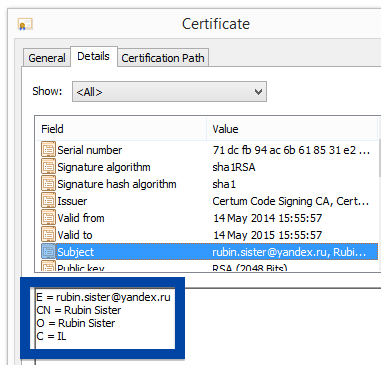This screenshot has height=365, width=381.
Task: Click the CN = Rubin Sister detail line
Action: (x=79, y=310)
